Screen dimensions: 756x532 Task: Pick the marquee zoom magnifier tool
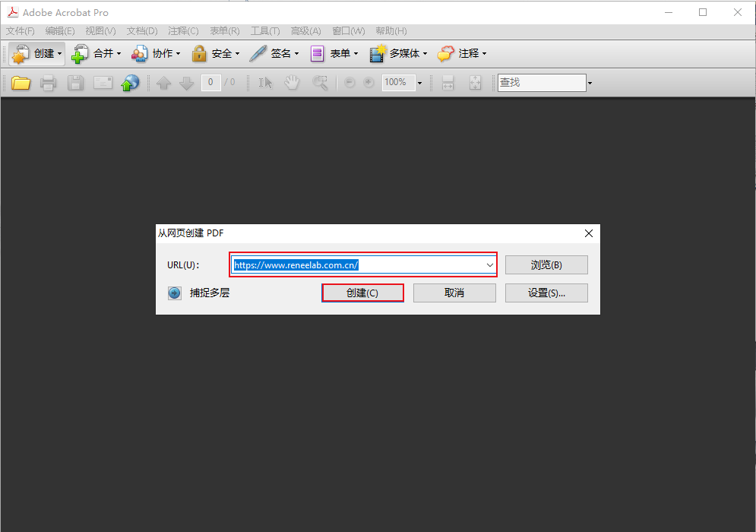[x=320, y=83]
